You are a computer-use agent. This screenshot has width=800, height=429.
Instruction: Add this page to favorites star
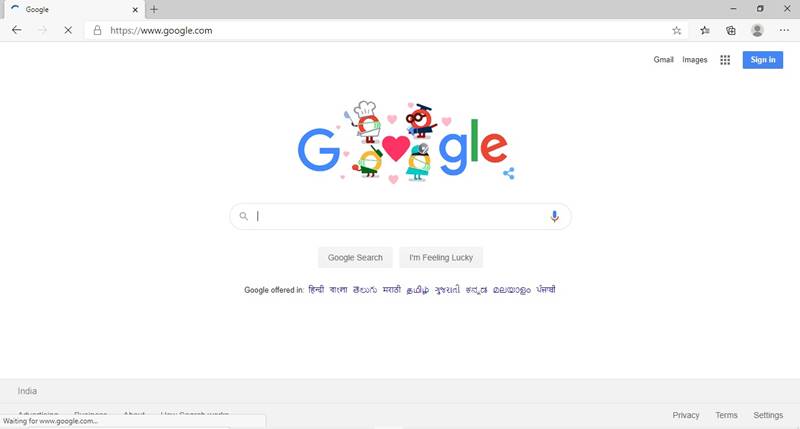click(677, 31)
